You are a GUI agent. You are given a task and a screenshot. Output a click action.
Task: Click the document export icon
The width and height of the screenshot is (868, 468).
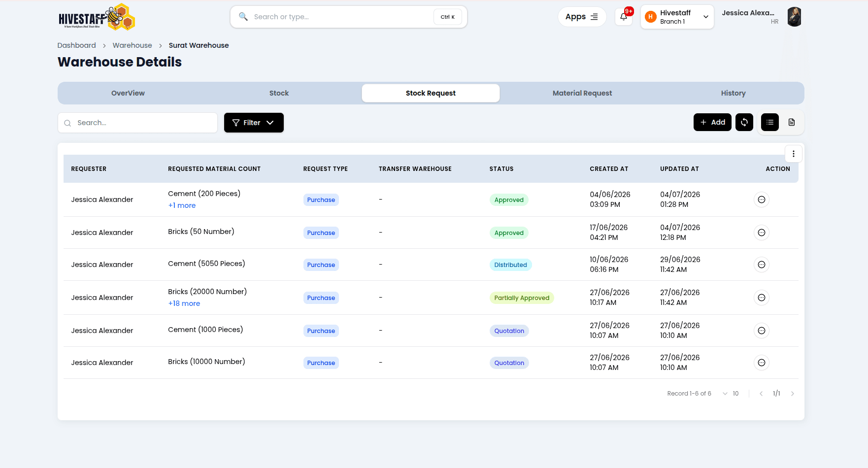point(791,122)
